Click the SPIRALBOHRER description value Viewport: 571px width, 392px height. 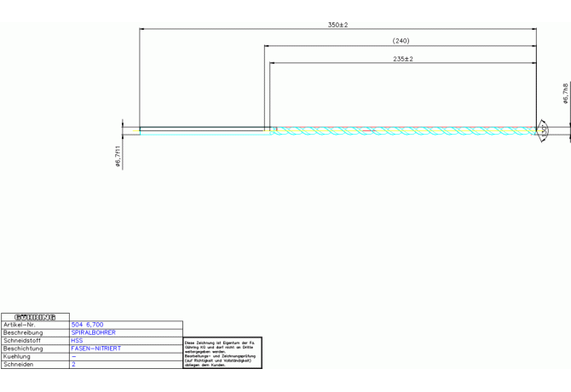click(94, 332)
